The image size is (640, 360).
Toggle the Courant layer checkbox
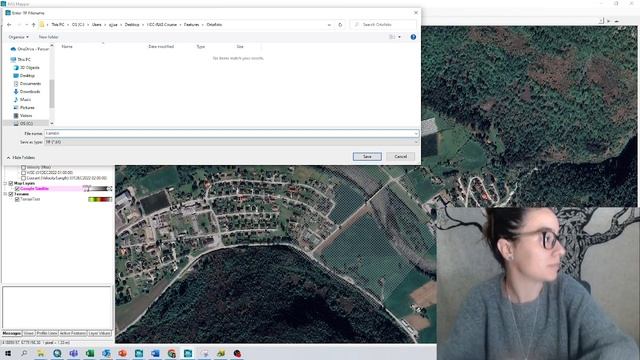click(24, 178)
